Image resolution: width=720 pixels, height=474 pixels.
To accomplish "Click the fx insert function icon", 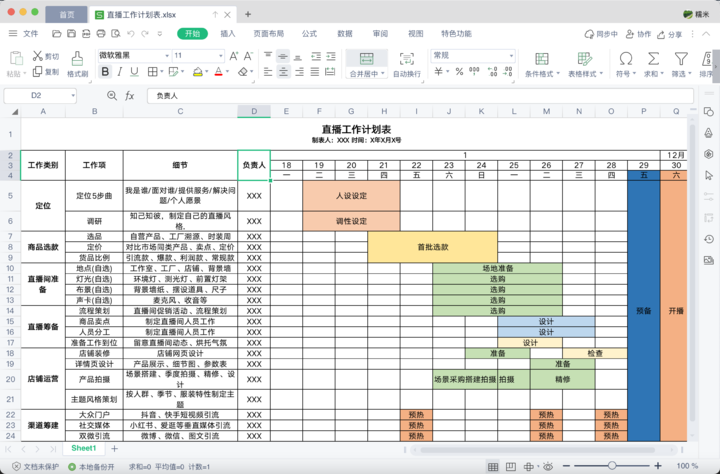I will pos(130,96).
